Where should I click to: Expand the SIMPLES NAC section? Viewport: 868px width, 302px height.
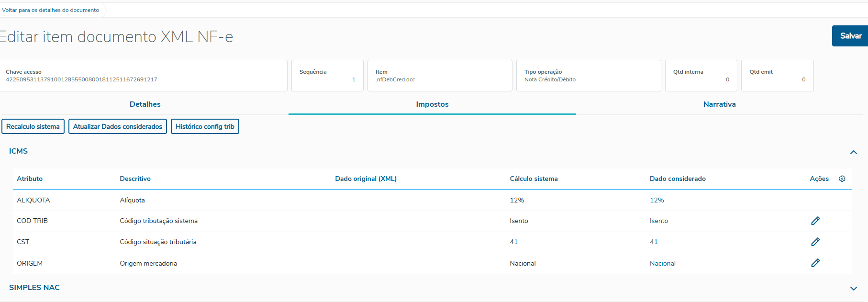tap(853, 288)
